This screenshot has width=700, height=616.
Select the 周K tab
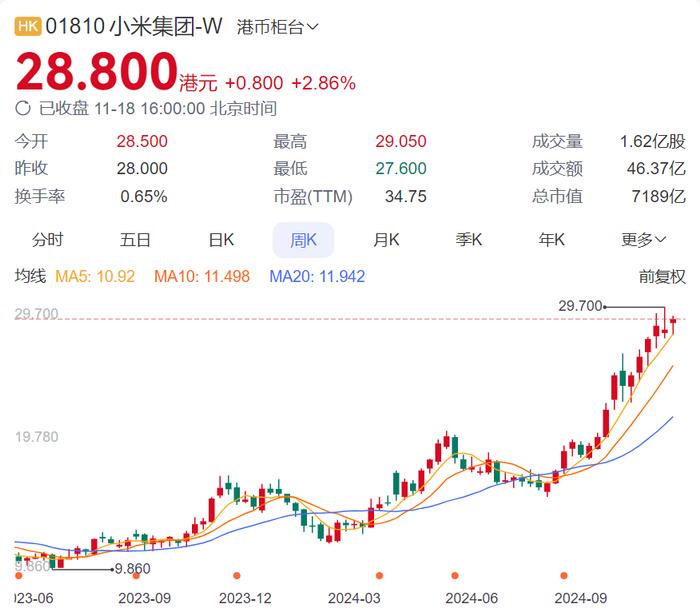pyautogui.click(x=303, y=240)
